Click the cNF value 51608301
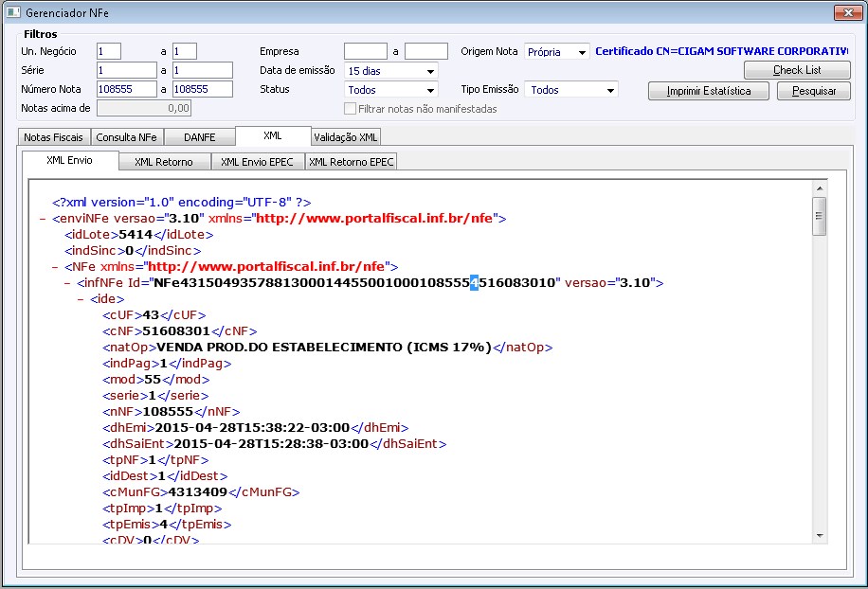 tap(176, 331)
